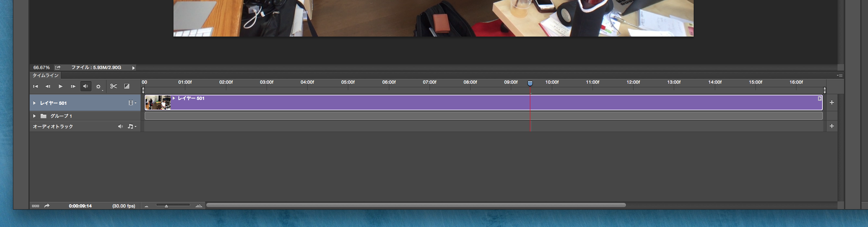Zoom out the timeline small mountain
This screenshot has height=227, width=868.
coord(147,206)
